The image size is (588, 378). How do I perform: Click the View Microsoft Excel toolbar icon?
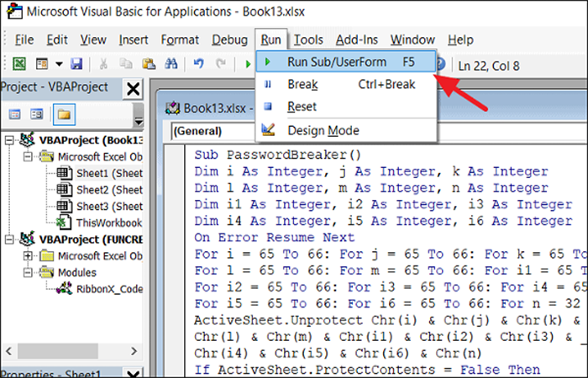point(19,64)
